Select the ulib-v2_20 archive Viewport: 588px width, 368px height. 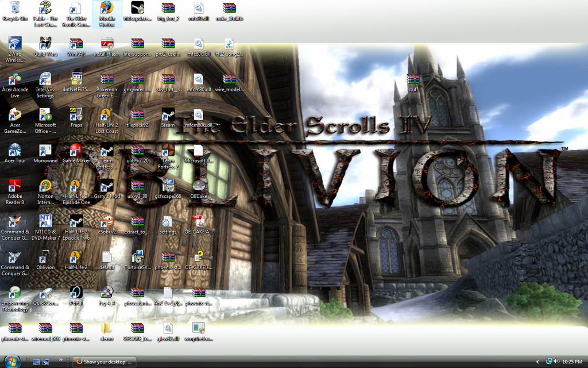(x=138, y=154)
